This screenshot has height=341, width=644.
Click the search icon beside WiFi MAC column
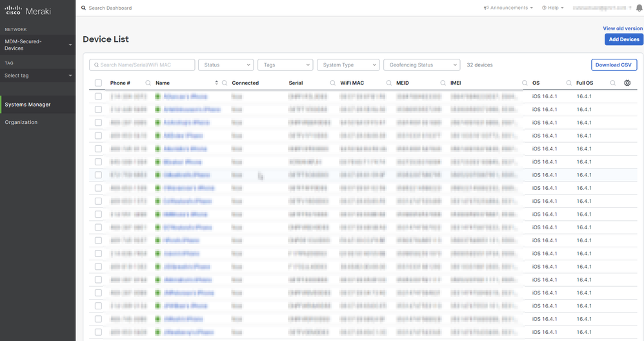click(389, 83)
